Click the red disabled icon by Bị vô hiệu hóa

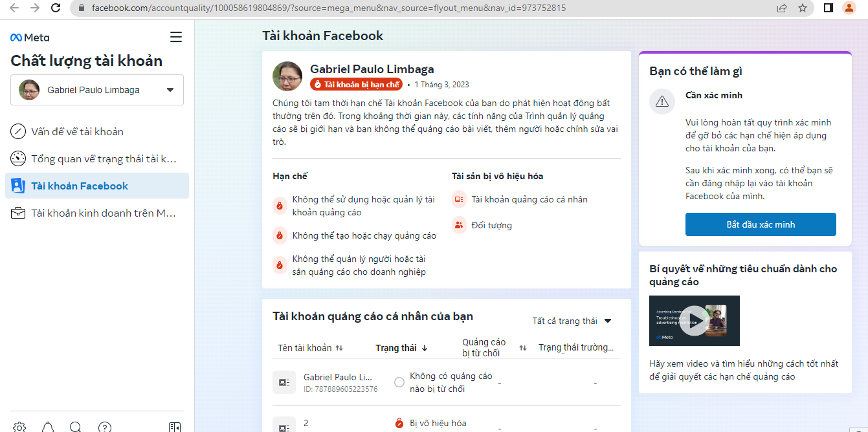point(399,424)
